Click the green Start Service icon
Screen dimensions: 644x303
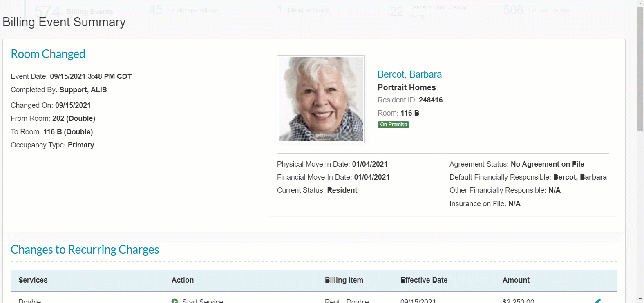pyautogui.click(x=175, y=301)
